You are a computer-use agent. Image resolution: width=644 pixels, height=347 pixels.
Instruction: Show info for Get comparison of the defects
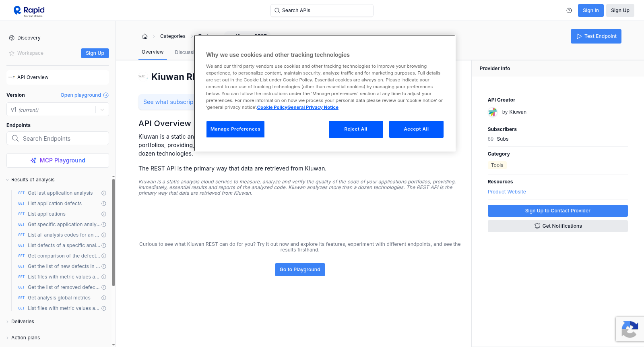104,256
